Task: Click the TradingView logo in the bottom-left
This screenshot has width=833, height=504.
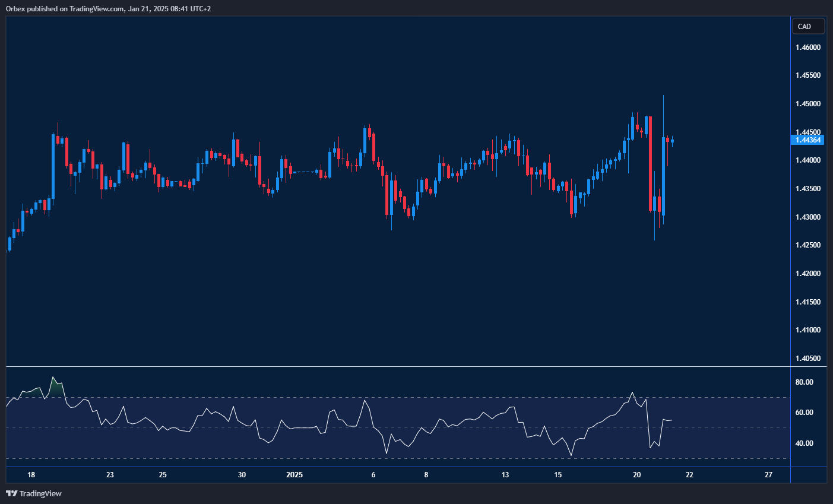Action: click(34, 493)
